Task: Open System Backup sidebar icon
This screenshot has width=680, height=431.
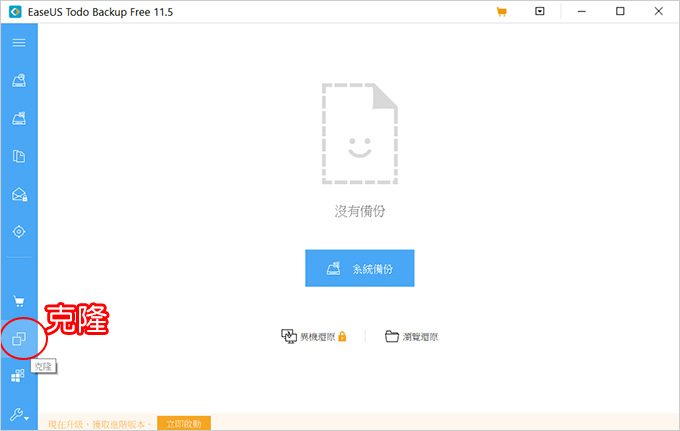Action: 19,118
